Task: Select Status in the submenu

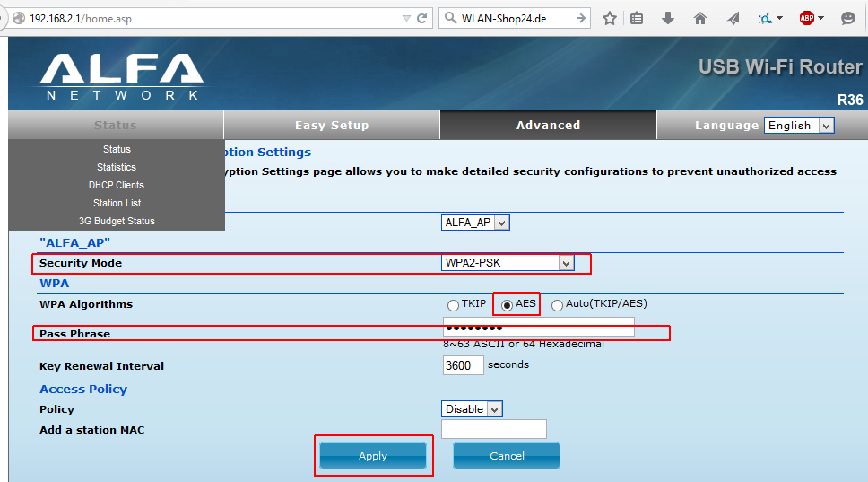Action: (117, 149)
